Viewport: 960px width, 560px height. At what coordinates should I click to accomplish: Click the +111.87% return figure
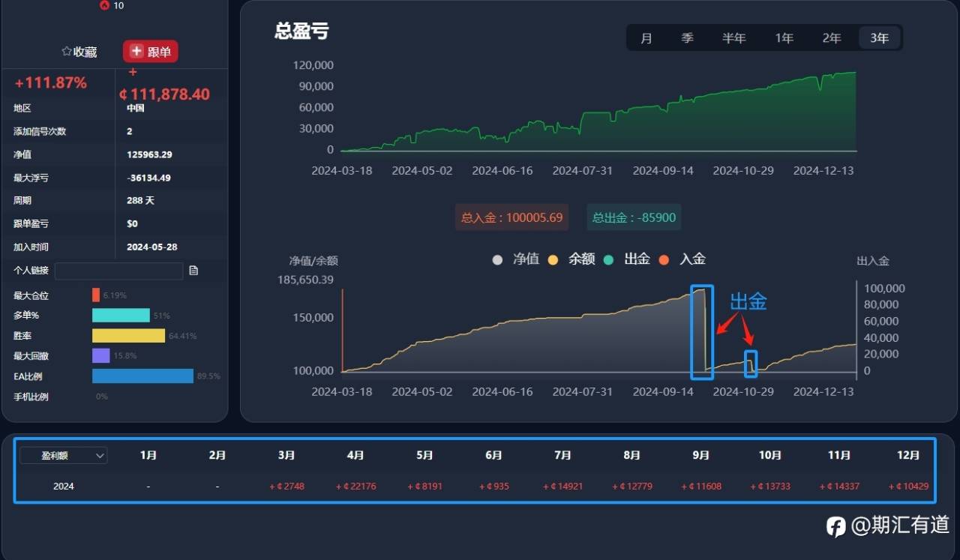51,83
